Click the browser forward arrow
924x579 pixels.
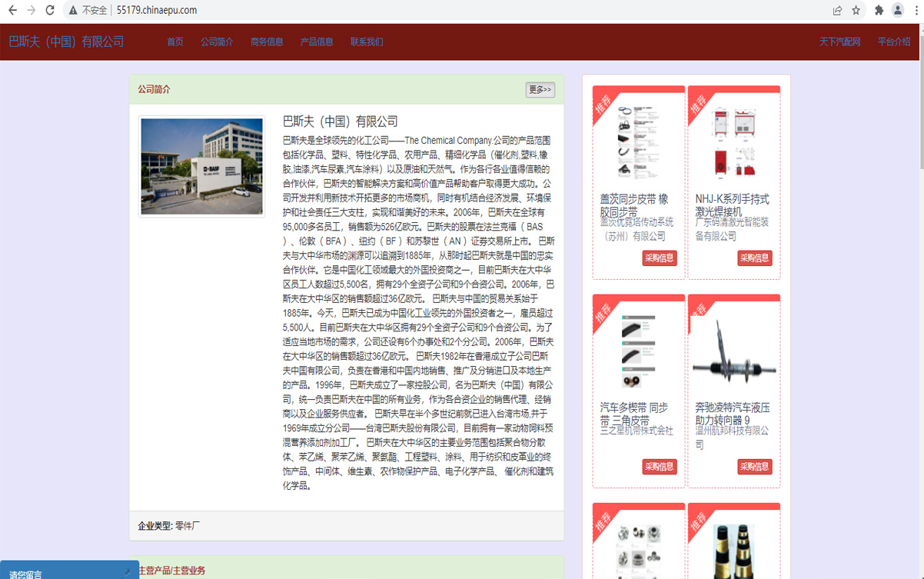(31, 10)
